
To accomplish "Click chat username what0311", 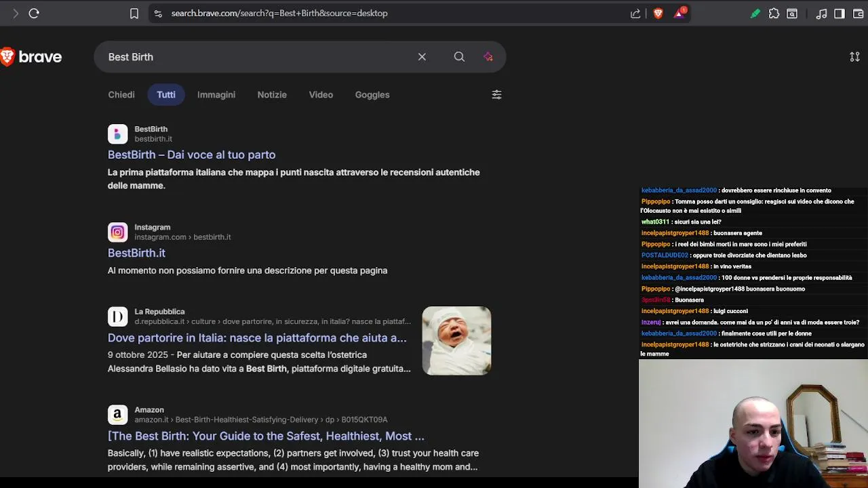I will coord(655,222).
